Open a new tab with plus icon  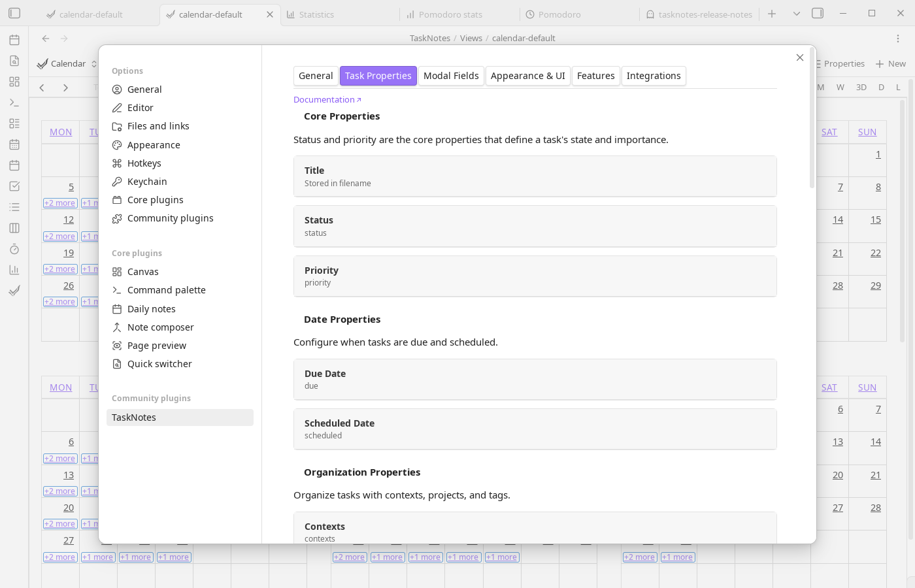coord(772,14)
